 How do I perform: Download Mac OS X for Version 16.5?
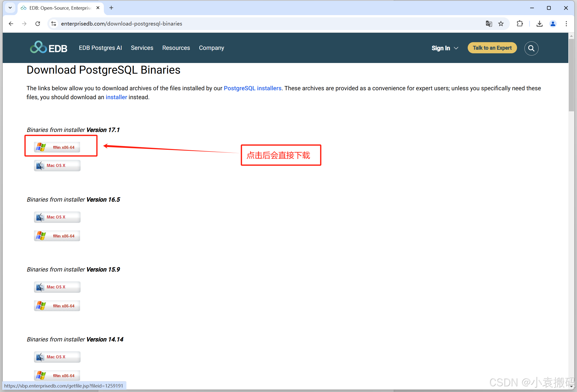point(57,217)
